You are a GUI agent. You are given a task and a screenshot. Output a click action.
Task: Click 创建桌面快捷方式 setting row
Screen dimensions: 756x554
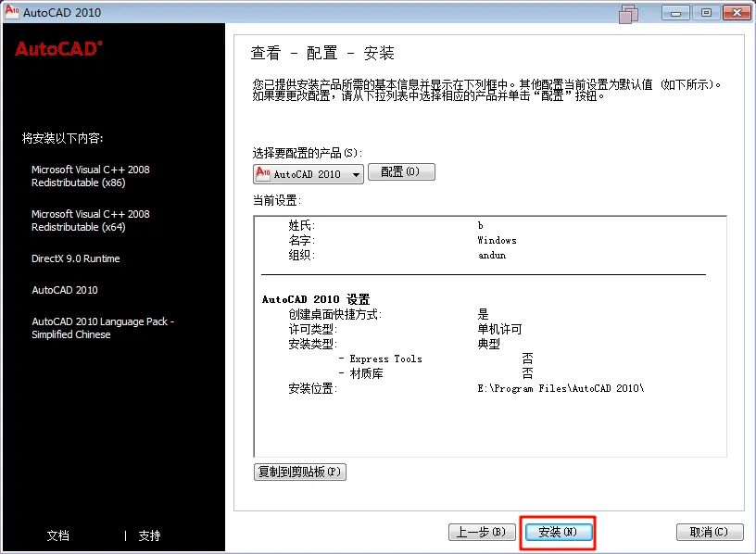pyautogui.click(x=388, y=314)
